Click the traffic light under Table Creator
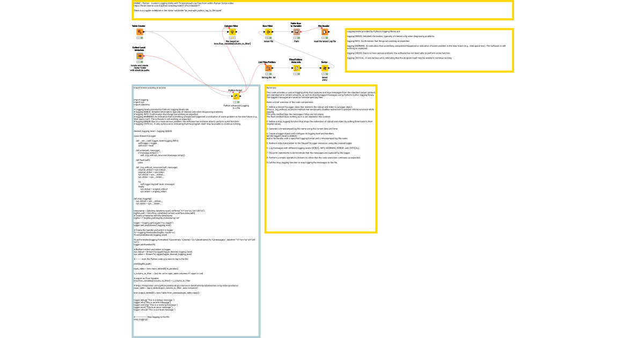The width and height of the screenshot is (644, 338). pos(140,38)
